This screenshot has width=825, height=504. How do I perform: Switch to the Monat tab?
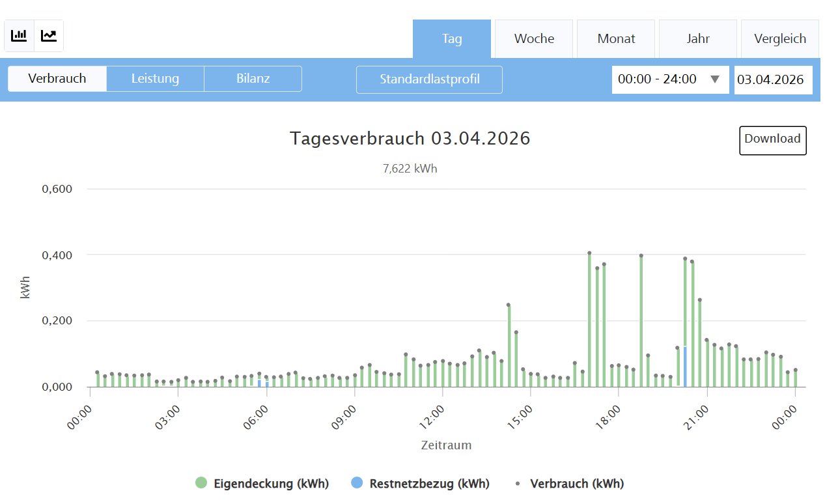(616, 39)
